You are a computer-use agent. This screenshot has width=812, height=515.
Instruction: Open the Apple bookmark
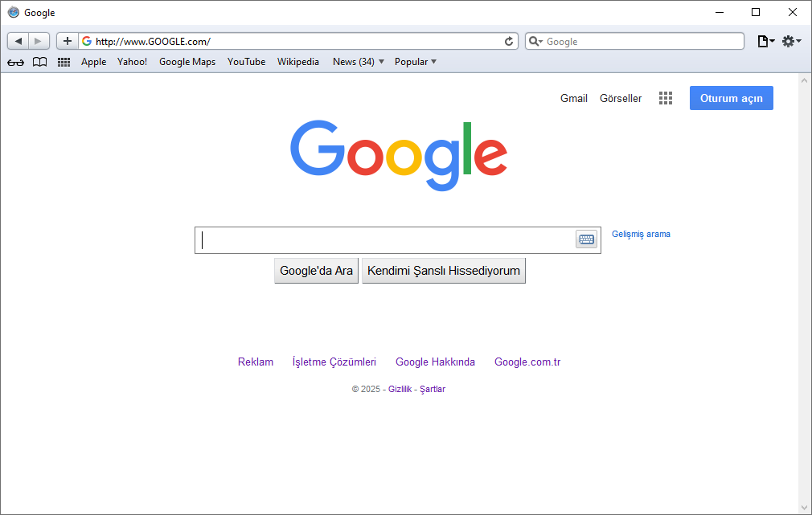point(94,62)
